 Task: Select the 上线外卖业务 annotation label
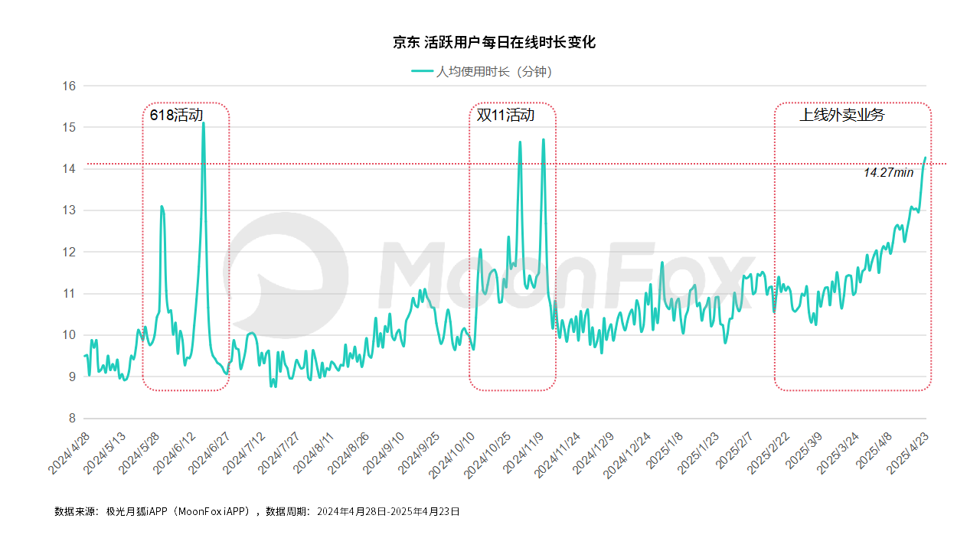[x=842, y=116]
